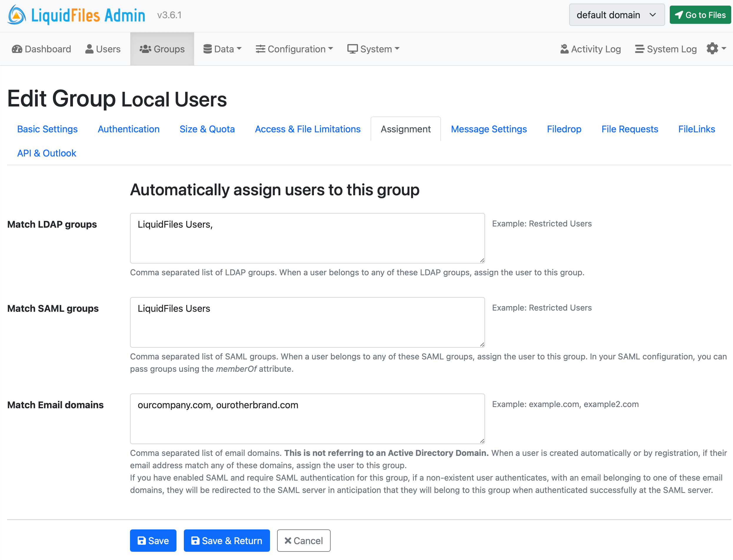The image size is (733, 560).
Task: Expand the System dropdown menu
Action: (373, 49)
